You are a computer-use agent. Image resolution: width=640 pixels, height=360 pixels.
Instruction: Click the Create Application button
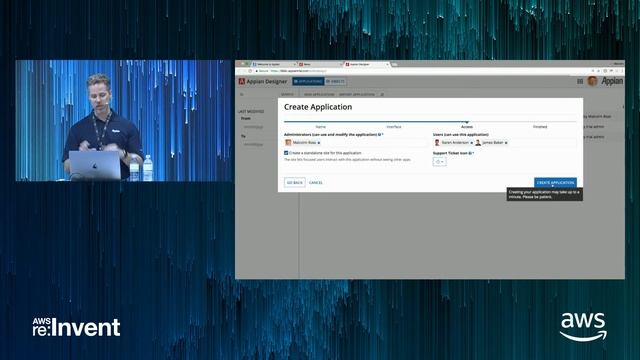(555, 182)
